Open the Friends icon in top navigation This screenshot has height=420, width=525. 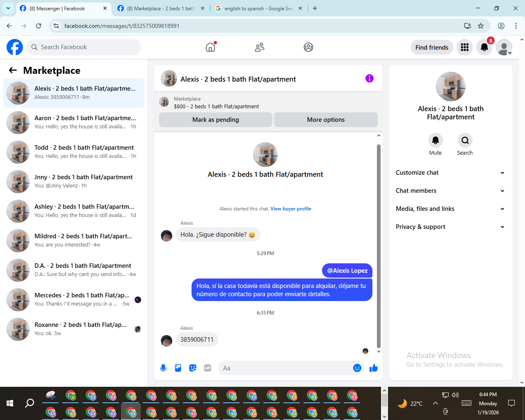[260, 47]
